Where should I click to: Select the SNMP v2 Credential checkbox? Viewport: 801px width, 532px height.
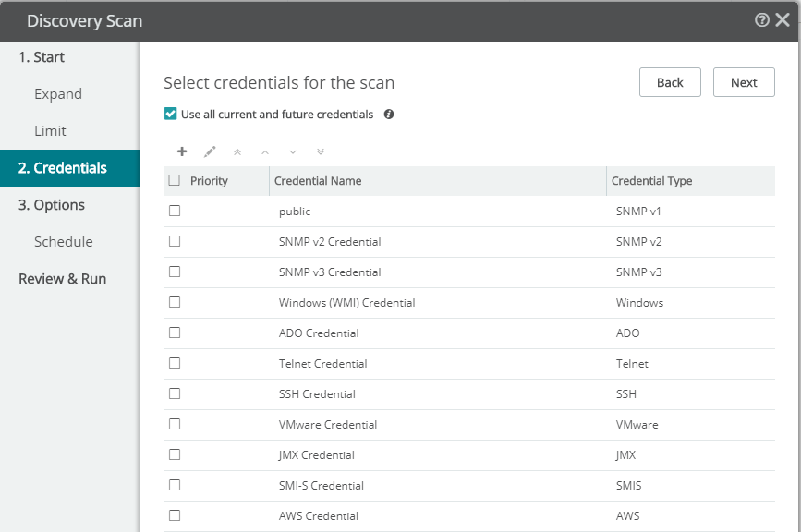(175, 241)
